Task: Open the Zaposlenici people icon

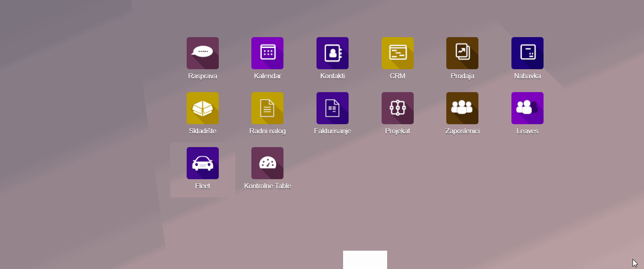Action: pos(462,108)
